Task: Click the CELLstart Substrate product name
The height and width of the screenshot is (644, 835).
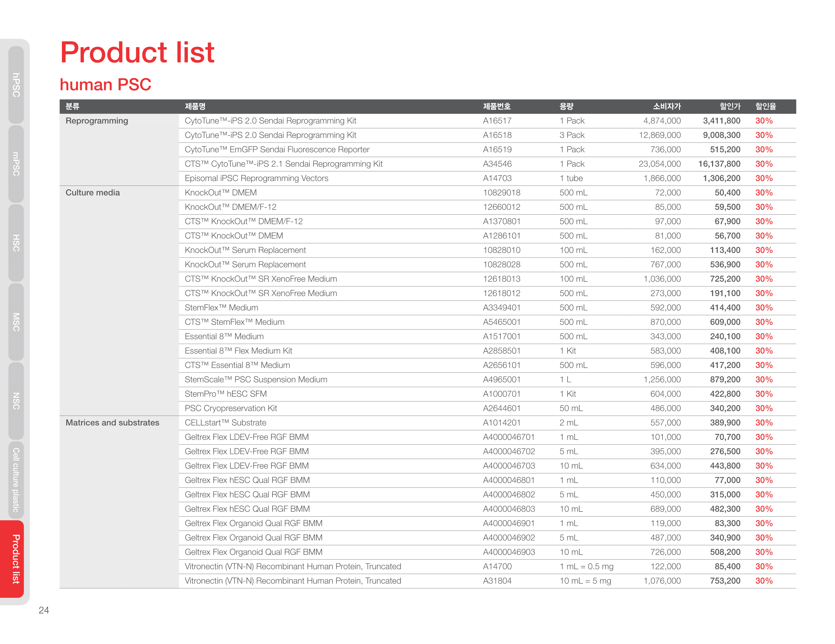Action: (225, 423)
